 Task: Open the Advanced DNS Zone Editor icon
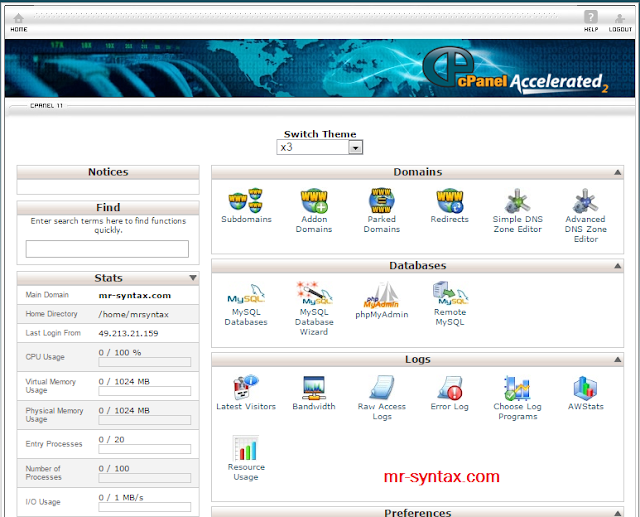[x=585, y=200]
